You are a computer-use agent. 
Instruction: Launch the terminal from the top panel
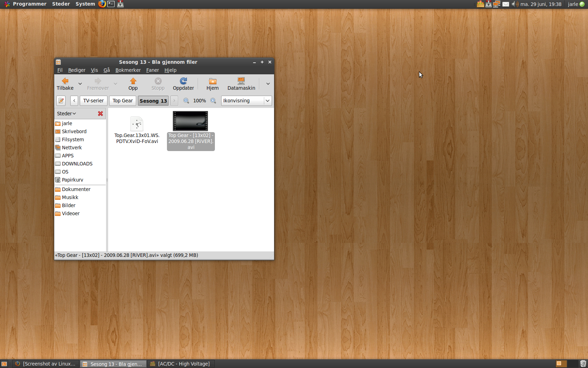coord(111,4)
